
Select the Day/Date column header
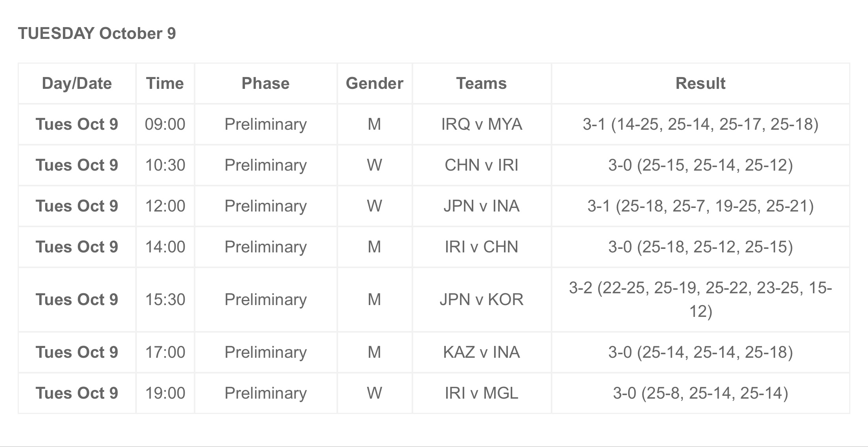[77, 83]
